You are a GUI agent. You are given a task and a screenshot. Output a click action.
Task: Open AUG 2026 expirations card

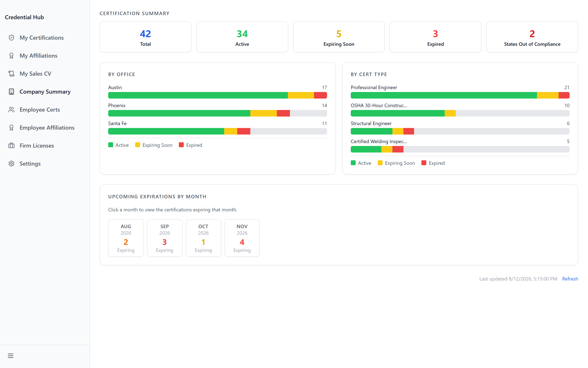(126, 238)
